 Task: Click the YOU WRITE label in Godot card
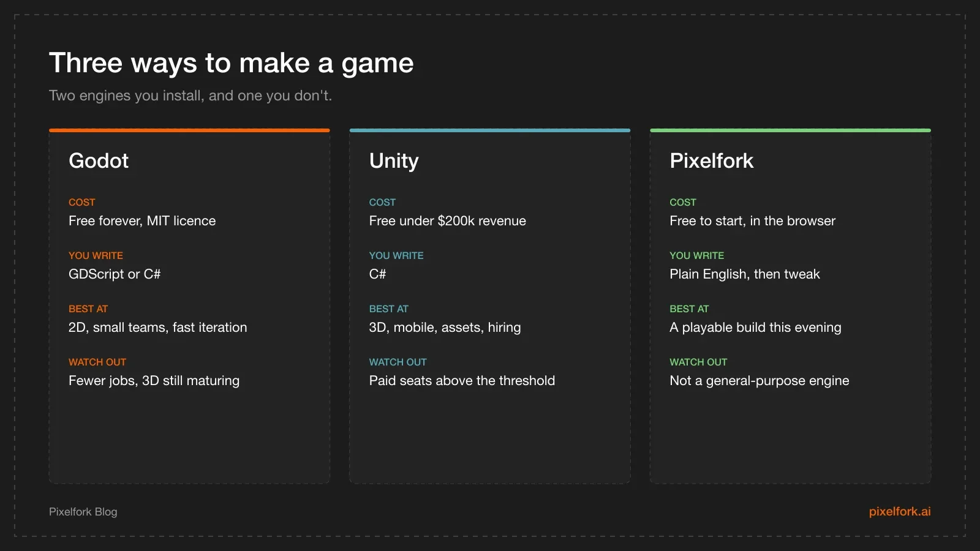click(96, 256)
